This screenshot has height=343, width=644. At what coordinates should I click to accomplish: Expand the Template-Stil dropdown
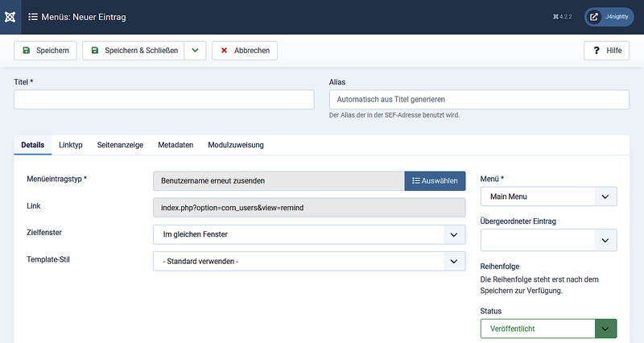(309, 262)
